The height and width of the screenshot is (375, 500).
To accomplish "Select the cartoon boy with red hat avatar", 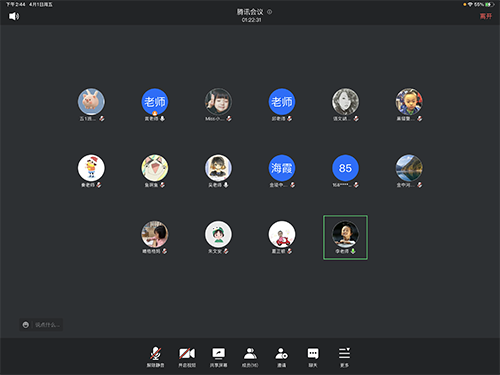I will coord(91,168).
